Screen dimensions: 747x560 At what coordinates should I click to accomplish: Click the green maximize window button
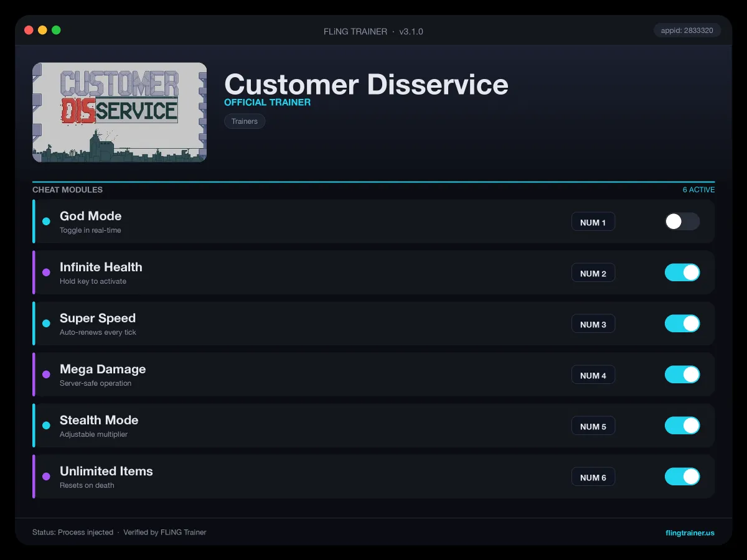56,30
